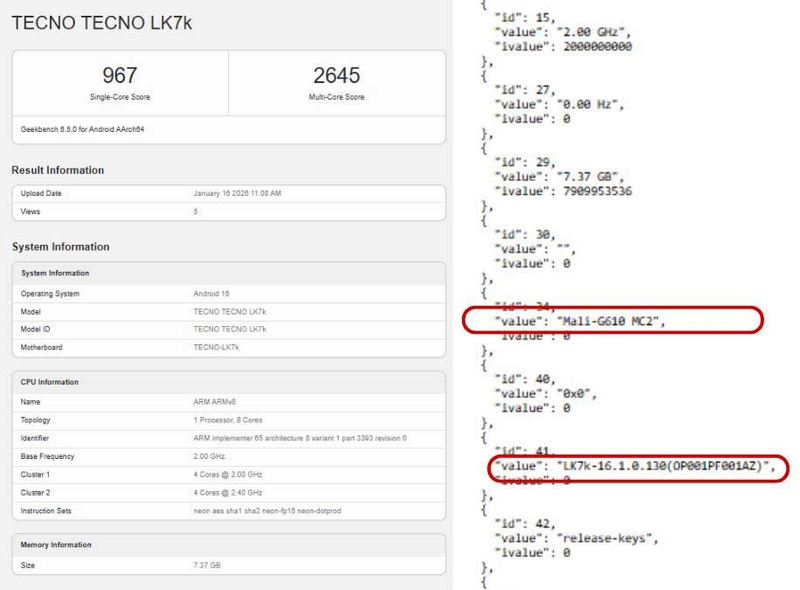Click the CPU Information table header
The height and width of the screenshot is (590, 800).
[49, 382]
